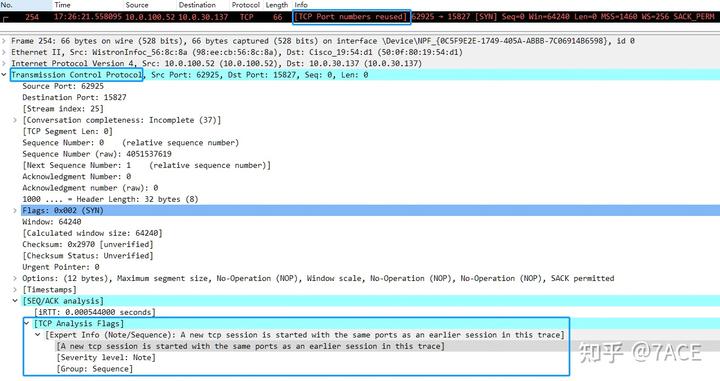Expand the Options (12 bytes) row
This screenshot has height=381, width=720.
(15, 279)
